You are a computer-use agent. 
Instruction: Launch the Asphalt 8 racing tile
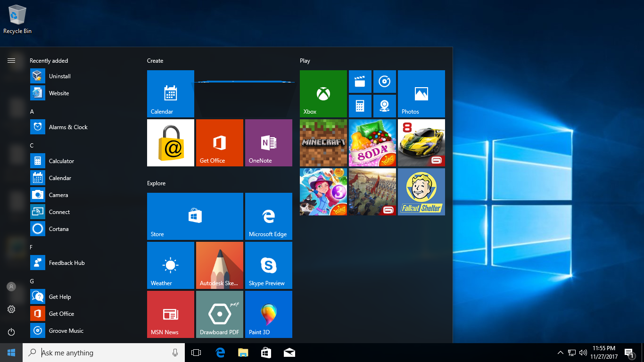421,143
